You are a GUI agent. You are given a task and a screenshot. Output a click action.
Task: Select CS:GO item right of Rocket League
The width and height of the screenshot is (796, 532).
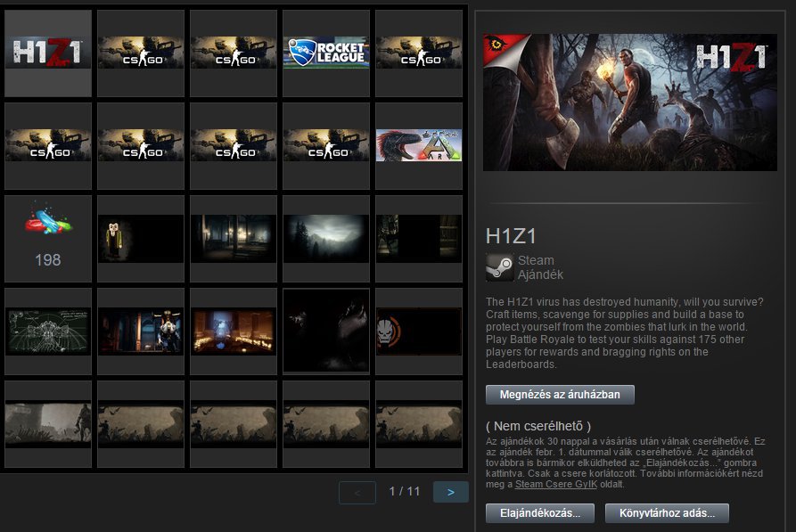click(419, 53)
